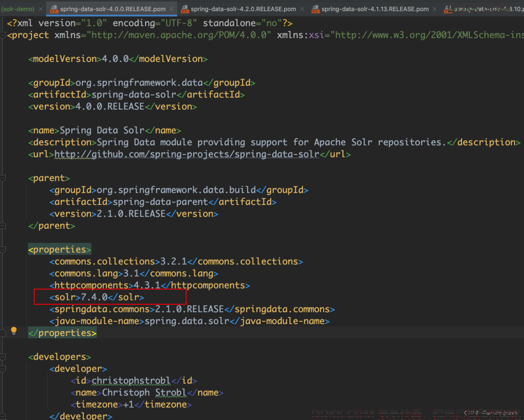Screen dimensions: 524x420
Task: Click the commons.collections 3.2.1 line
Action: tap(176, 261)
